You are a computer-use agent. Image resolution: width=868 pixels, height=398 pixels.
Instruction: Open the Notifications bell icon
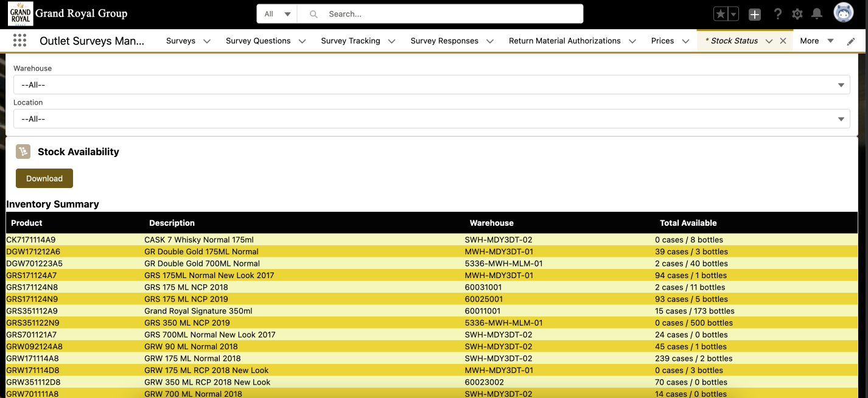pyautogui.click(x=817, y=14)
